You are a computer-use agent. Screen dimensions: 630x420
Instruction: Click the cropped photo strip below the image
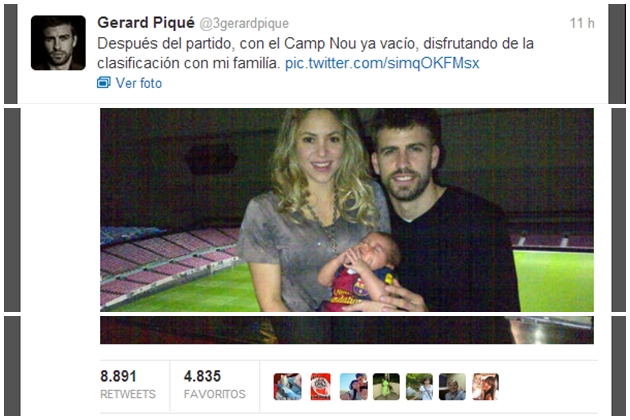(x=347, y=330)
